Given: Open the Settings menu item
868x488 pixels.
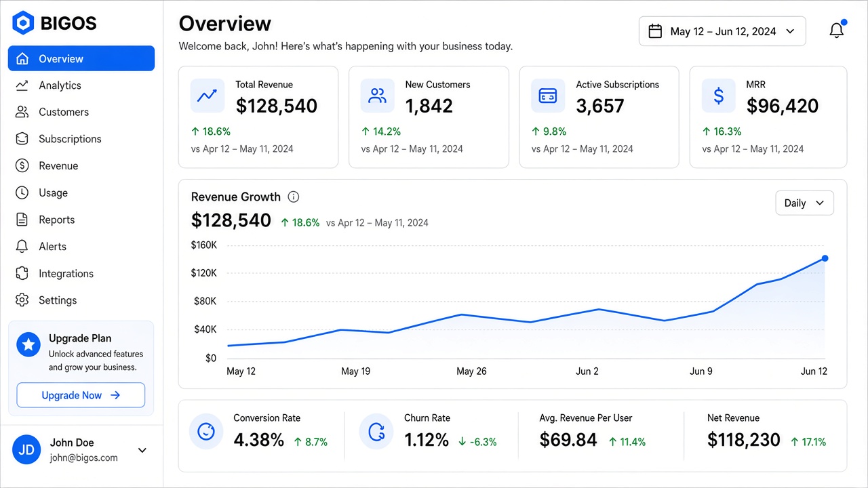Looking at the screenshot, I should tap(81, 300).
